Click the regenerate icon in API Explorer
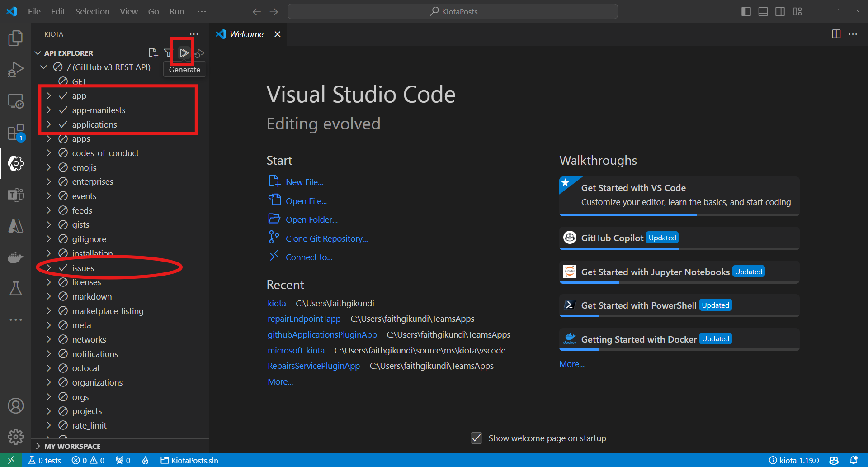The height and width of the screenshot is (467, 868). click(199, 53)
